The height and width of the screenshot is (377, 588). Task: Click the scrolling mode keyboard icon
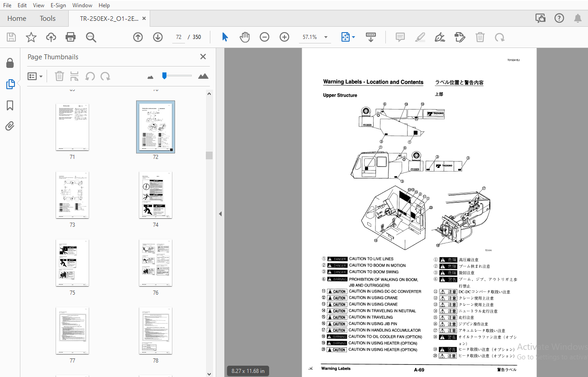[x=371, y=37]
